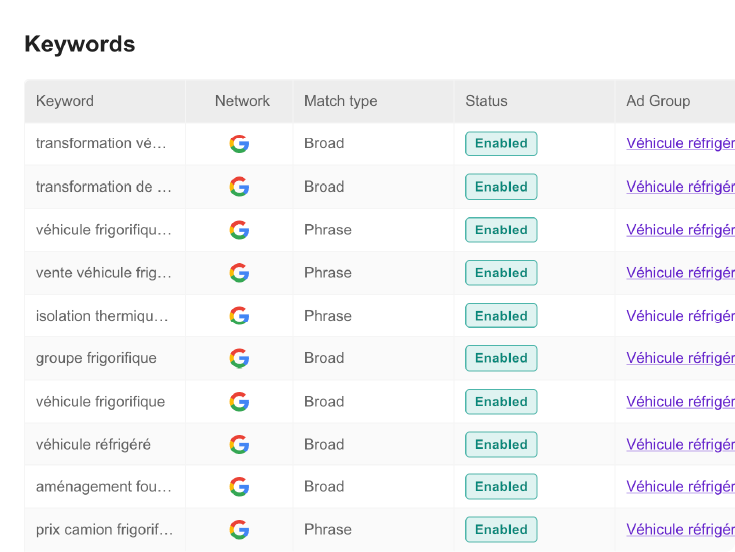Click Google icon for 'groupe frigorifique' row
The height and width of the screenshot is (552, 735).
239,358
